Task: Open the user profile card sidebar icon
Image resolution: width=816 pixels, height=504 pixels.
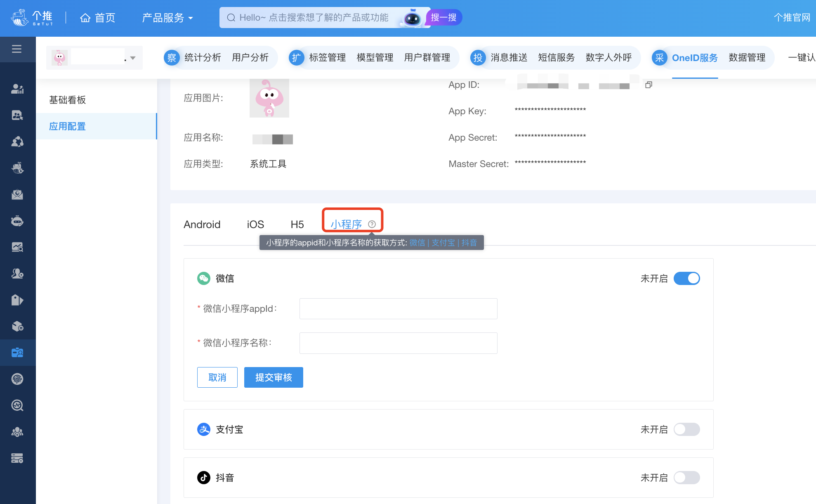Action: click(17, 115)
